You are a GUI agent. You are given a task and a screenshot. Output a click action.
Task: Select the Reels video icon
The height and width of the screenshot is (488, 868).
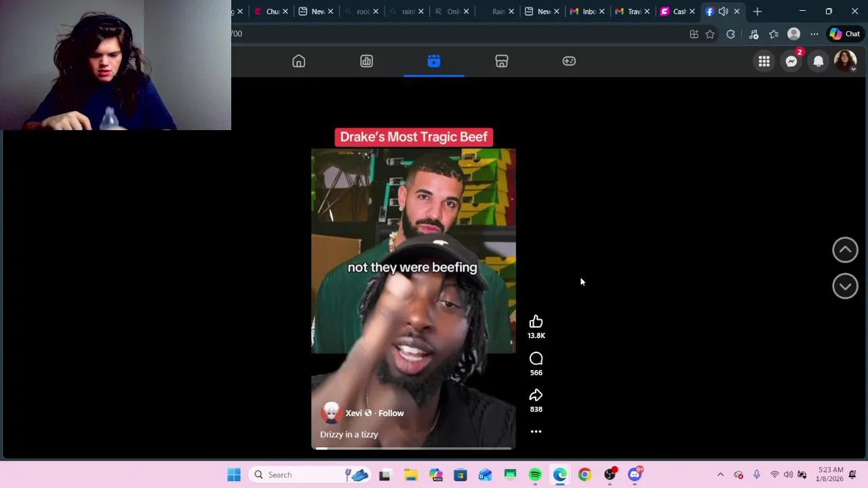pos(434,61)
